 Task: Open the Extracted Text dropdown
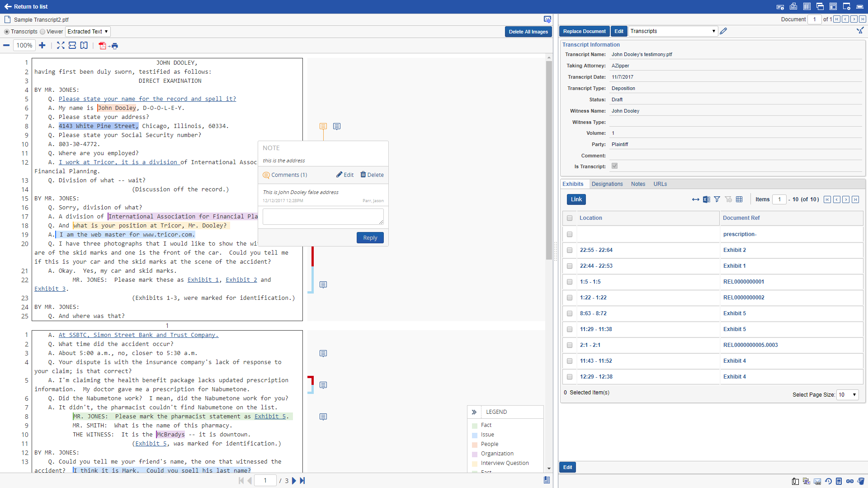click(x=88, y=32)
